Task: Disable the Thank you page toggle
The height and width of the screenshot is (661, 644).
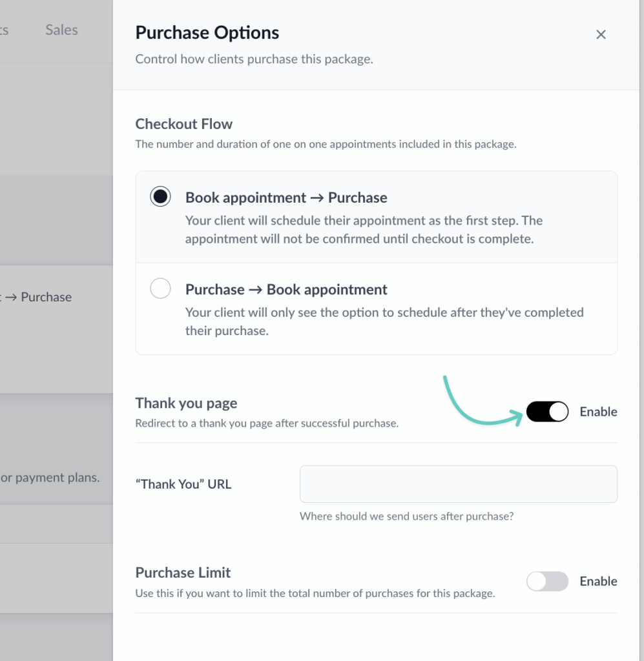Action: [547, 412]
